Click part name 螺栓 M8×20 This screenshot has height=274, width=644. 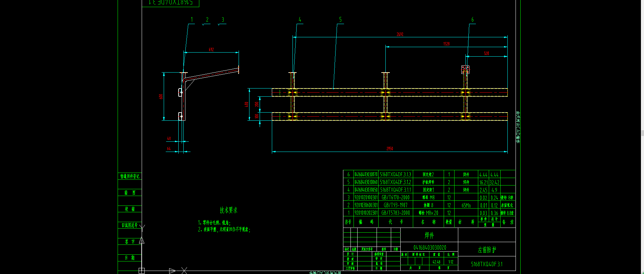click(x=428, y=213)
